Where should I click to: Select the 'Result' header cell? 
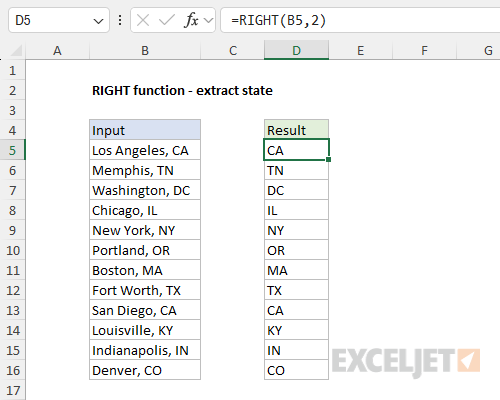[x=296, y=130]
